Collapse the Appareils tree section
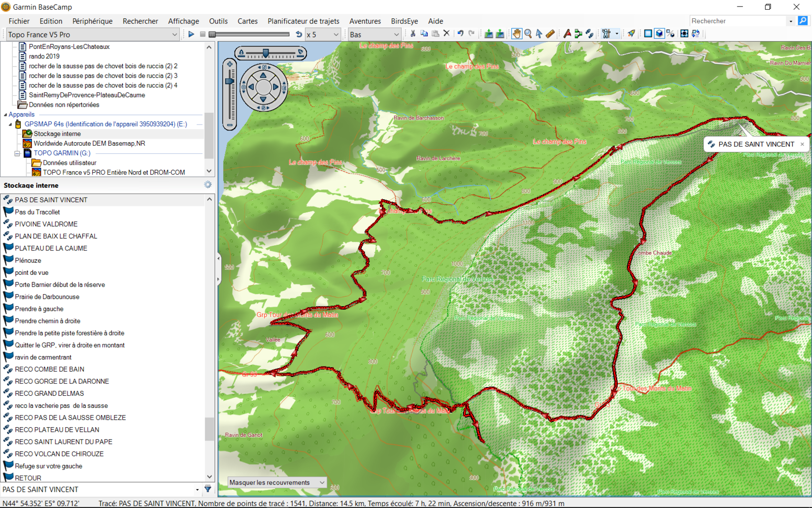This screenshot has height=508, width=812. point(5,115)
